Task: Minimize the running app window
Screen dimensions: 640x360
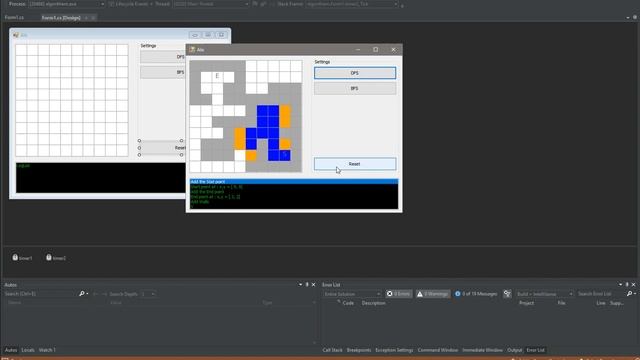Action: point(358,50)
